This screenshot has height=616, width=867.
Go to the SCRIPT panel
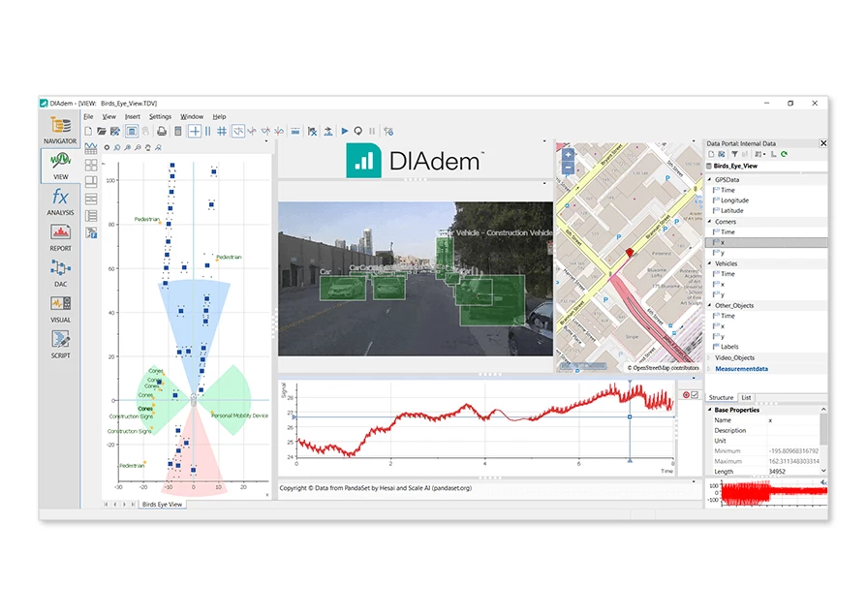[x=60, y=343]
